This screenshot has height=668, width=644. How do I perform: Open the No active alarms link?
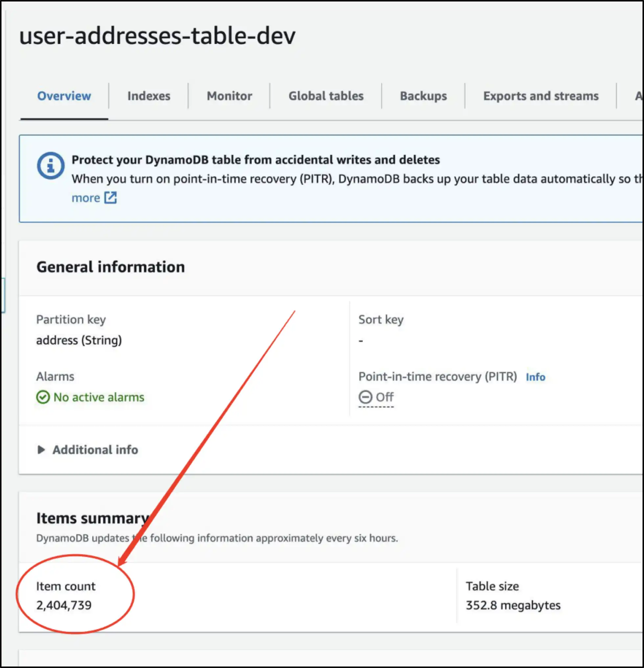click(x=99, y=397)
